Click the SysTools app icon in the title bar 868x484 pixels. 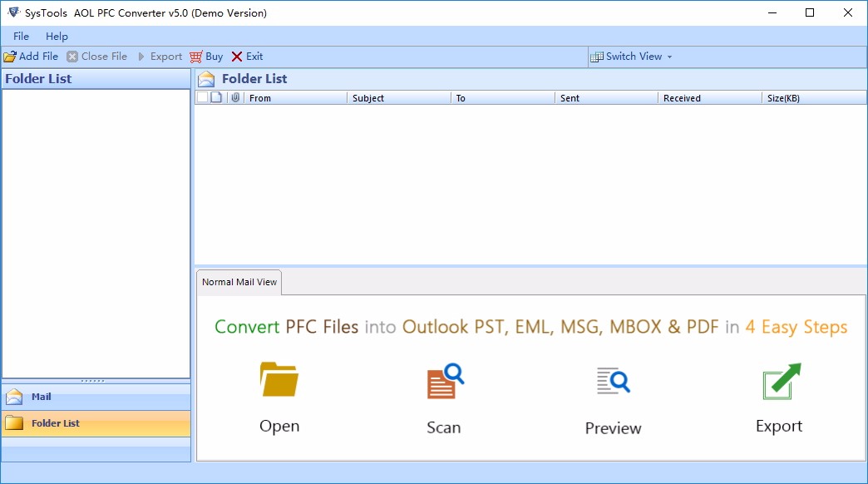click(13, 12)
